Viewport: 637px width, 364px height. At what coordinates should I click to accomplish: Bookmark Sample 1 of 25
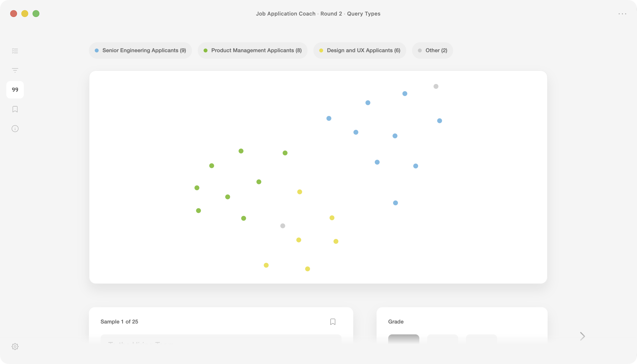[x=333, y=322]
